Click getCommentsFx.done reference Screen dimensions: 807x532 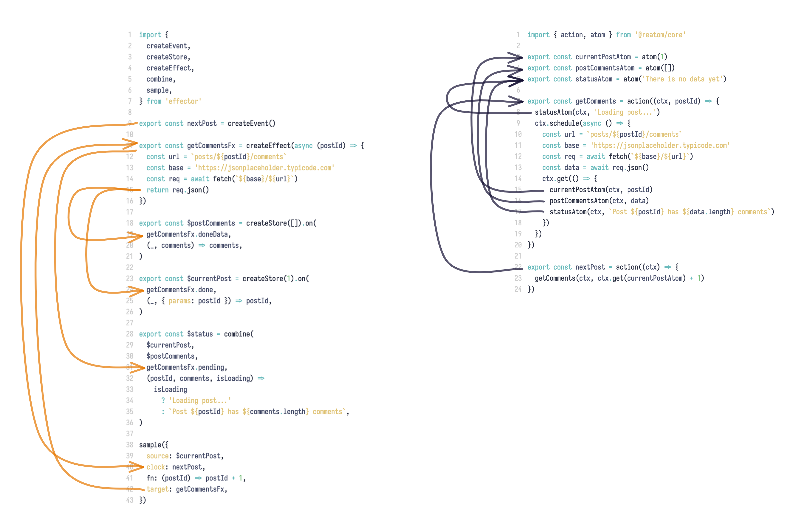pos(181,290)
